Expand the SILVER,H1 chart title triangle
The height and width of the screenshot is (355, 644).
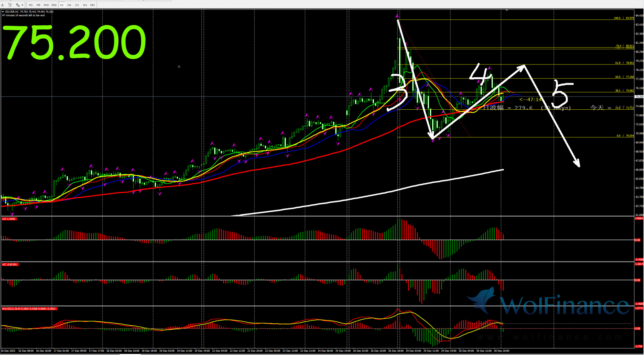(x=3, y=12)
